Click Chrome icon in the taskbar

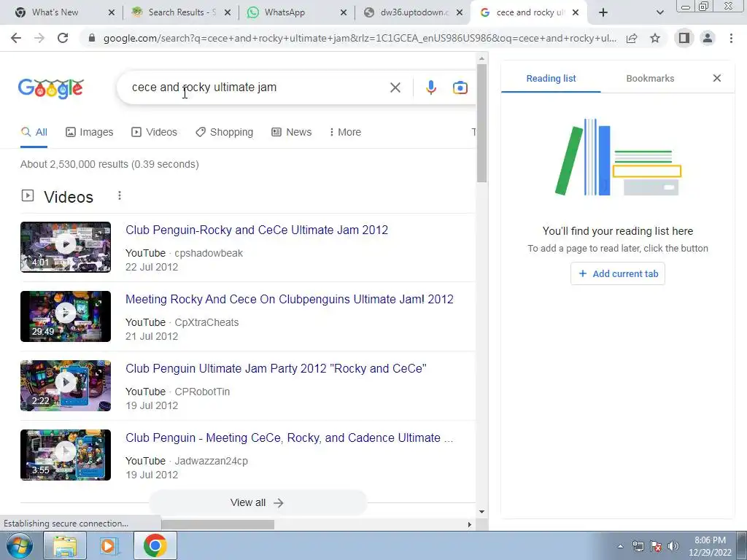click(155, 545)
